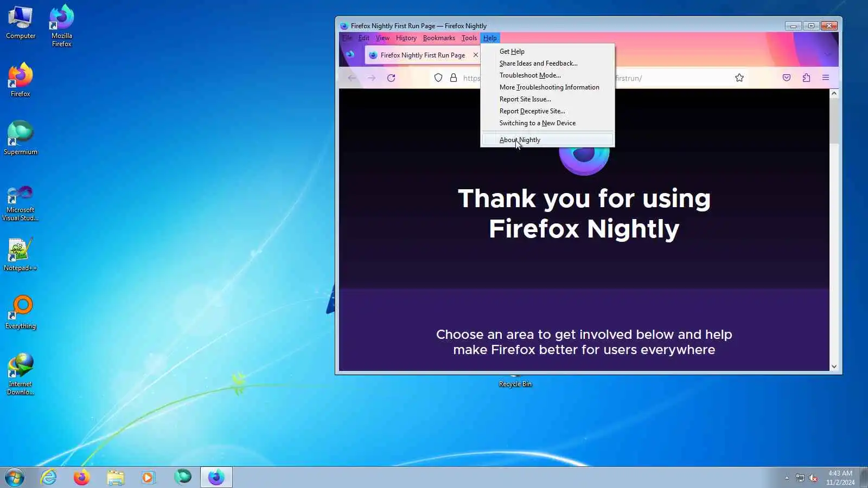Viewport: 868px width, 488px height.
Task: Open the File menu in Firefox Nightly
Action: pos(347,38)
